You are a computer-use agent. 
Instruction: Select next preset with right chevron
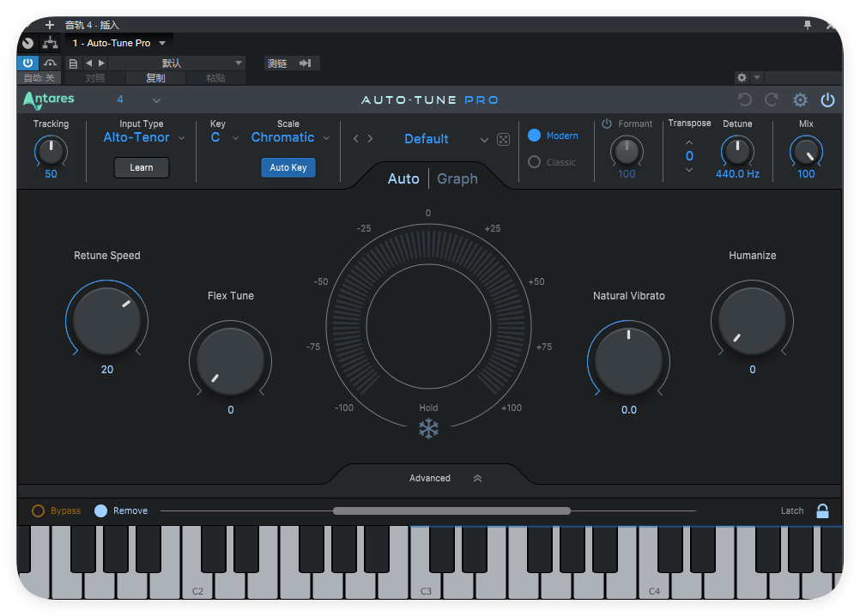[370, 139]
